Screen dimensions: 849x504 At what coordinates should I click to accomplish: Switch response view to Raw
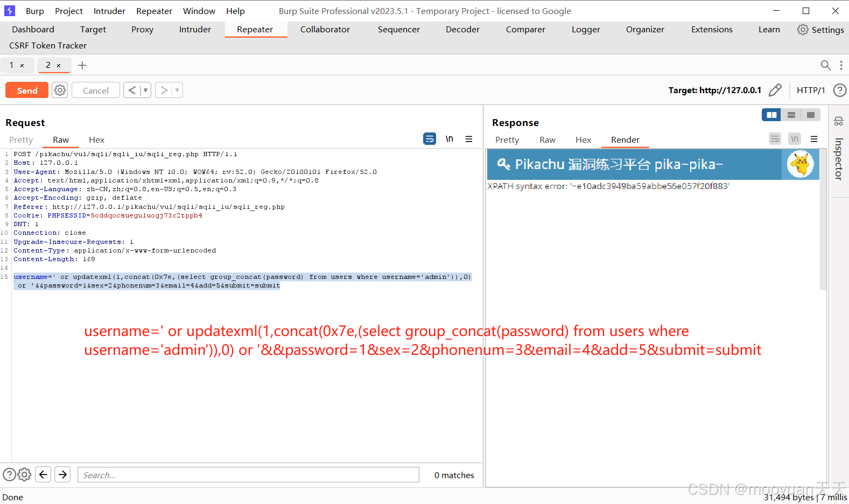coord(548,140)
